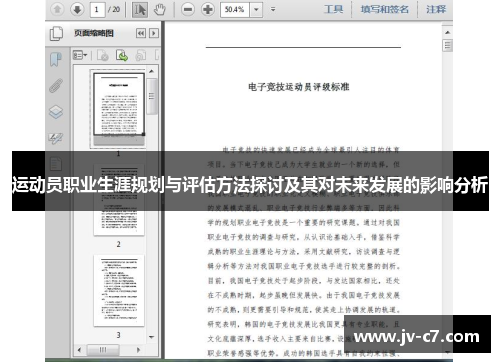Zoom out with the minus button
The width and height of the screenshot is (500, 362).
coord(188,9)
